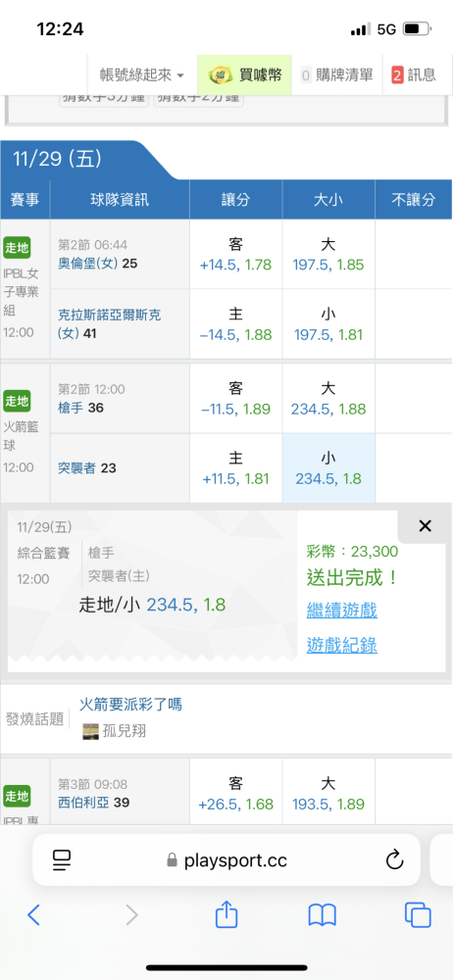
Task: Tap the Safari back arrow
Action: coord(33,915)
